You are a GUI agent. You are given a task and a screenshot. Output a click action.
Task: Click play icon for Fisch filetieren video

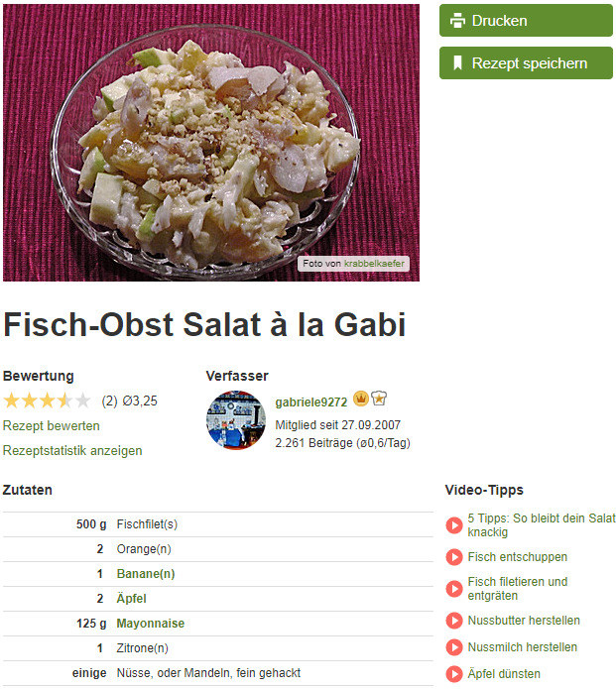454,588
